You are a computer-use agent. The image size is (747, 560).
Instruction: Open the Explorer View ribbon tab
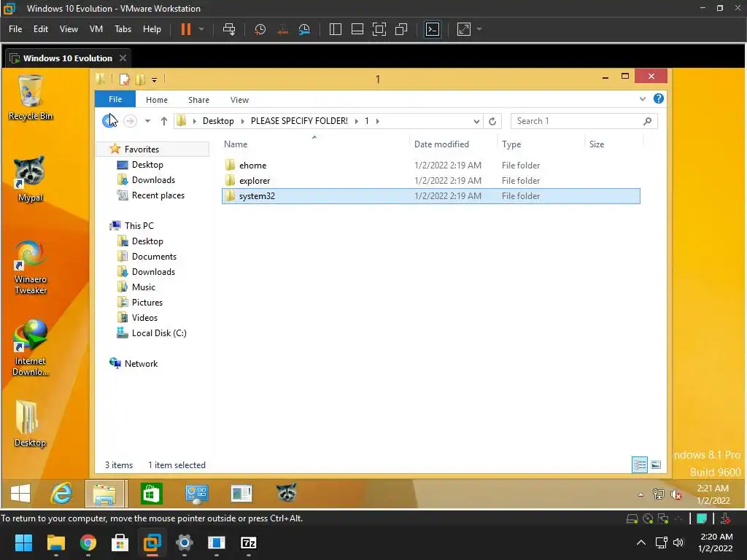click(x=239, y=99)
